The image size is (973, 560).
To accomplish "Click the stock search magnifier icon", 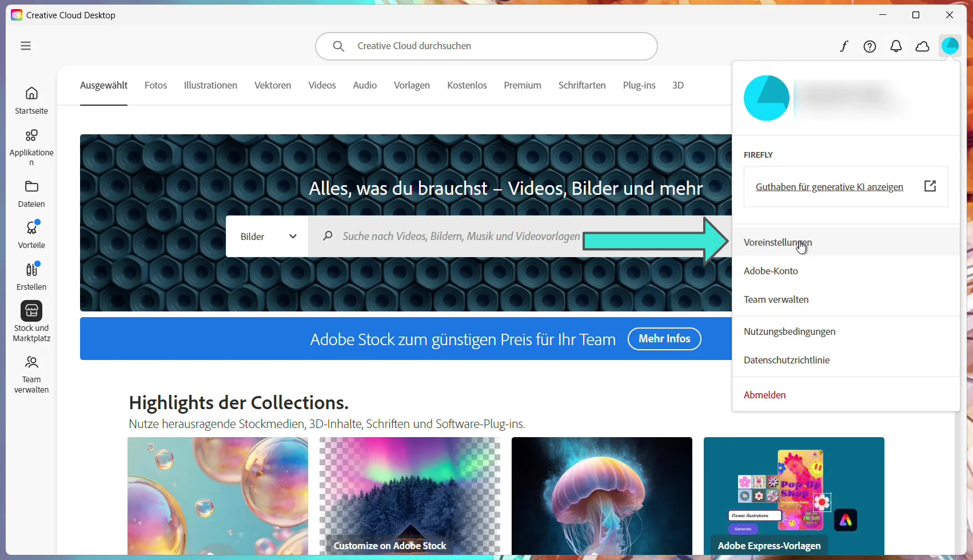I will point(328,235).
